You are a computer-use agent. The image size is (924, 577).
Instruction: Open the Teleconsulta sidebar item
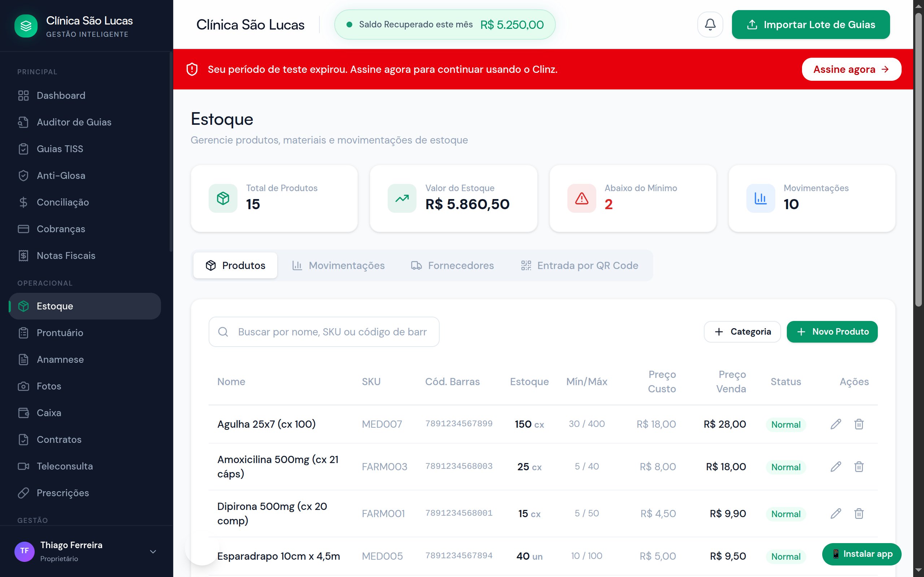tap(65, 466)
